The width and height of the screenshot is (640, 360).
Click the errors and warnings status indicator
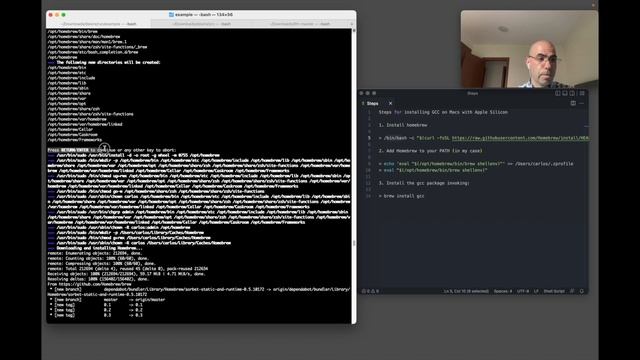[371, 291]
